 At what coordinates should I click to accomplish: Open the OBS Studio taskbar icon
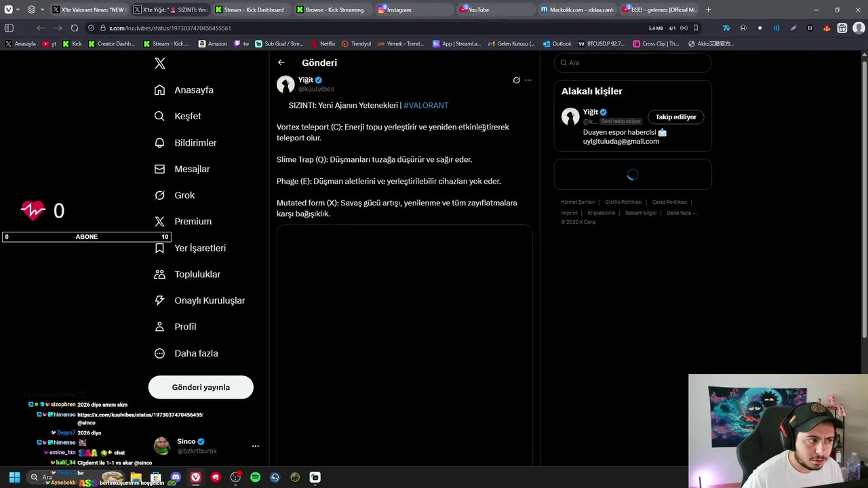tap(235, 477)
